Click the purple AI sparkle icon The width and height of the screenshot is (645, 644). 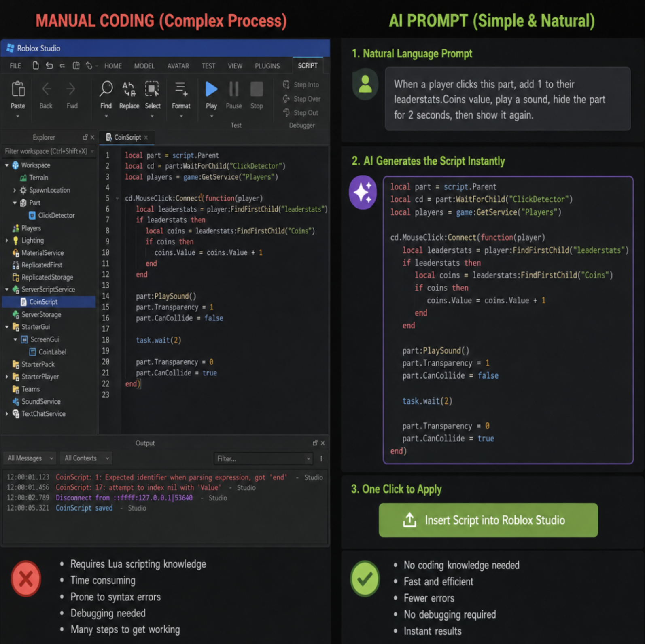pos(363,192)
